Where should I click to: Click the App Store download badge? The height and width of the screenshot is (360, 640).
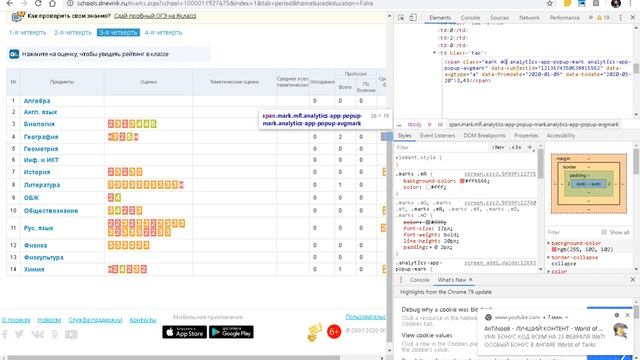(x=184, y=332)
